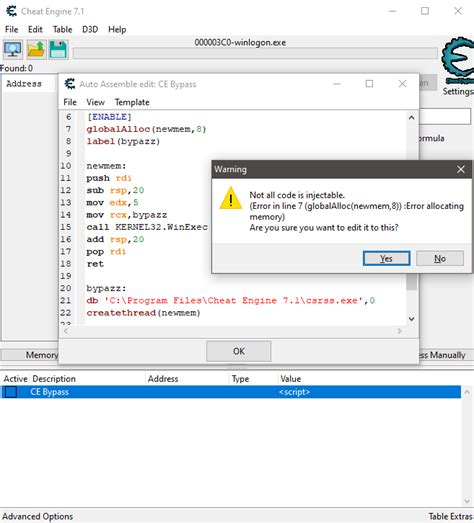Click the 000003C0-winlogon.exe process label

240,43
